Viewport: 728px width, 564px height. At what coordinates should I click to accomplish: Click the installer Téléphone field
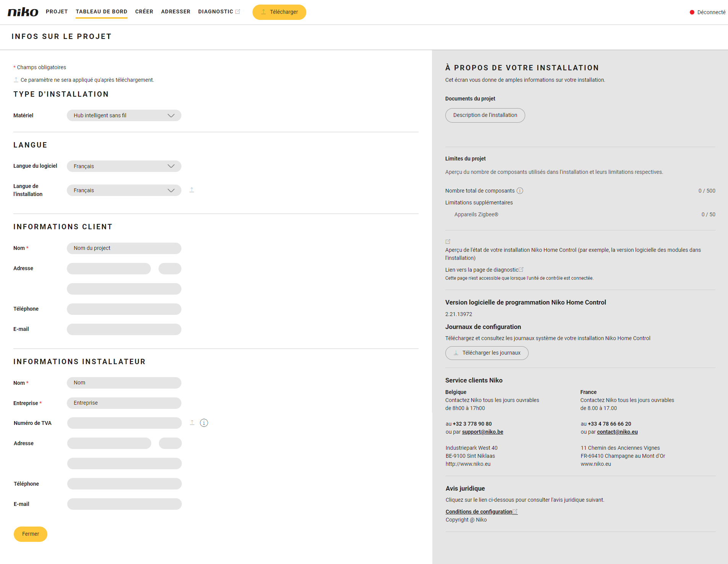[125, 484]
